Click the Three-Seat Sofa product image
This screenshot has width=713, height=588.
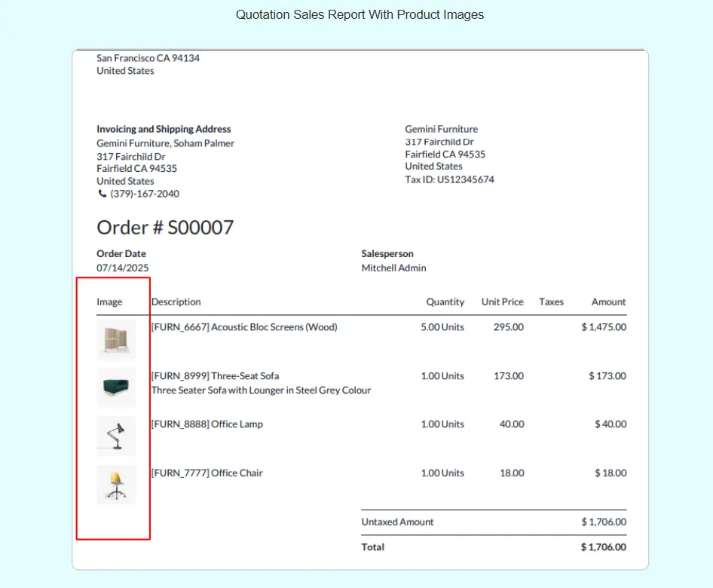(x=116, y=387)
